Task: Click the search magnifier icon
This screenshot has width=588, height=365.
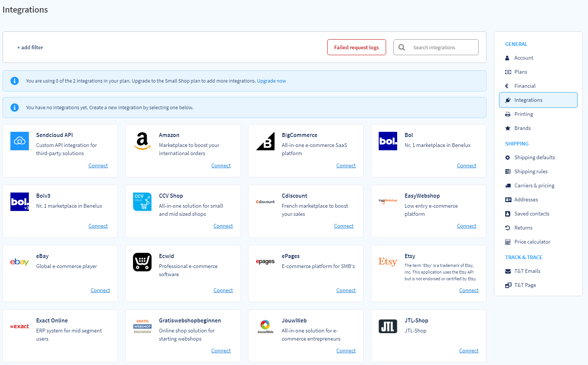Action: pyautogui.click(x=402, y=47)
